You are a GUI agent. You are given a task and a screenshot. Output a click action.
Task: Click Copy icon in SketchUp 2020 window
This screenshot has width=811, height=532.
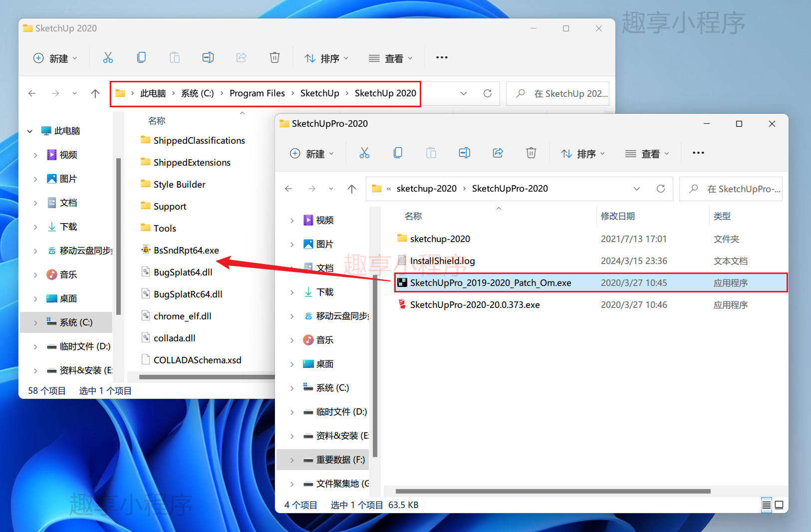(141, 58)
